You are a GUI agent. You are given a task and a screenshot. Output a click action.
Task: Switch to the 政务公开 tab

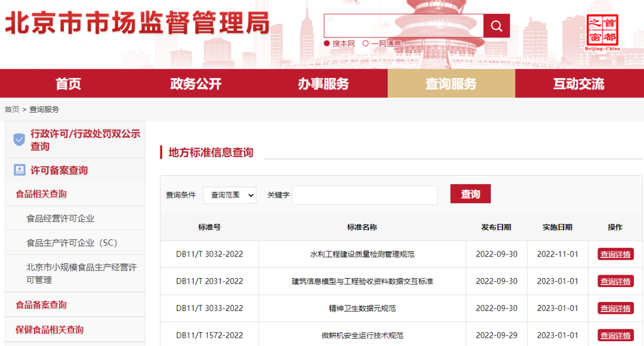tap(193, 84)
